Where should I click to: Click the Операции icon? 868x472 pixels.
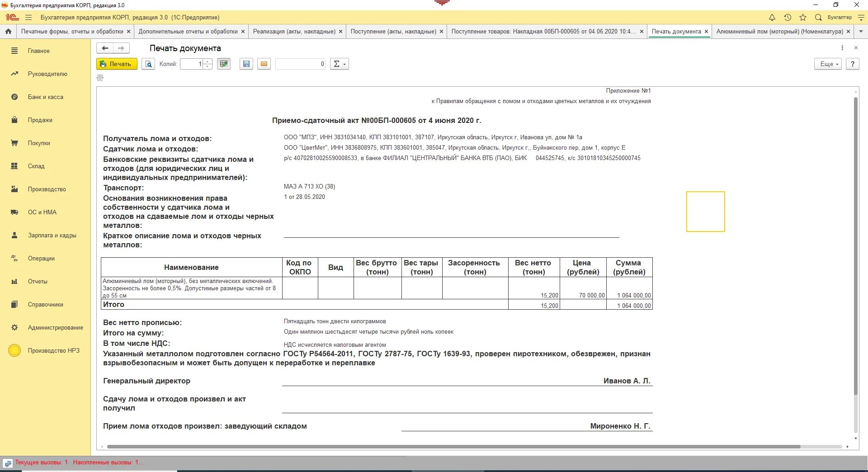[14, 258]
